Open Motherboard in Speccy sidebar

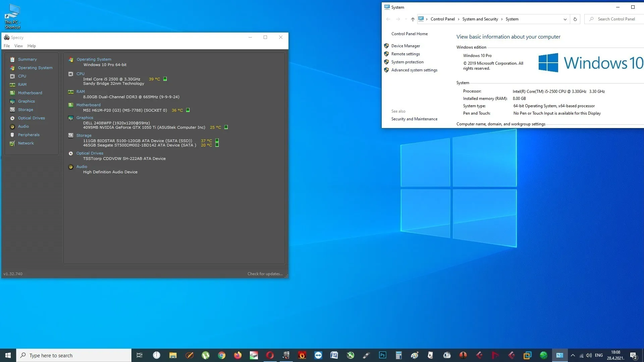pyautogui.click(x=30, y=93)
